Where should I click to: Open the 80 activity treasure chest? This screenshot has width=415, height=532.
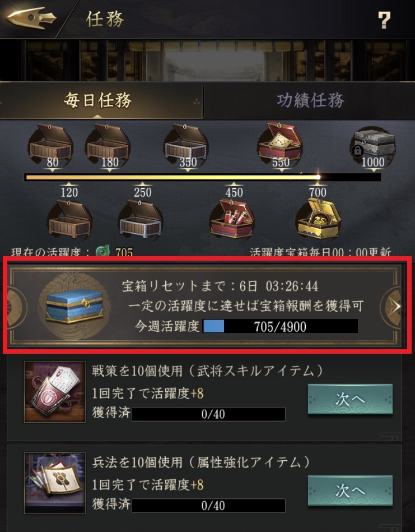tap(50, 143)
